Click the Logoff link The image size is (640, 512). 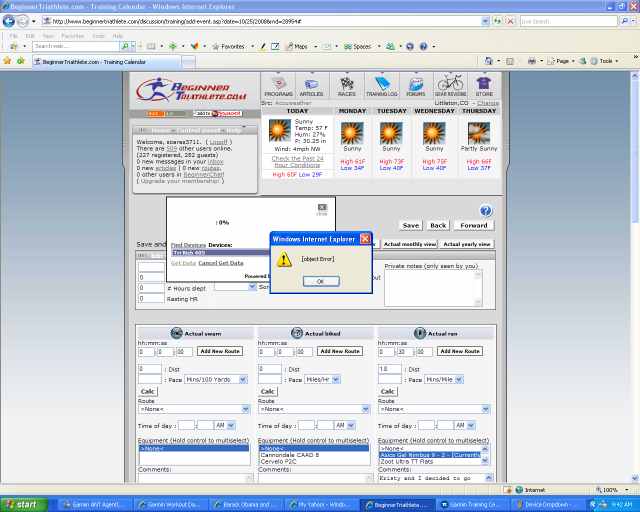point(218,142)
